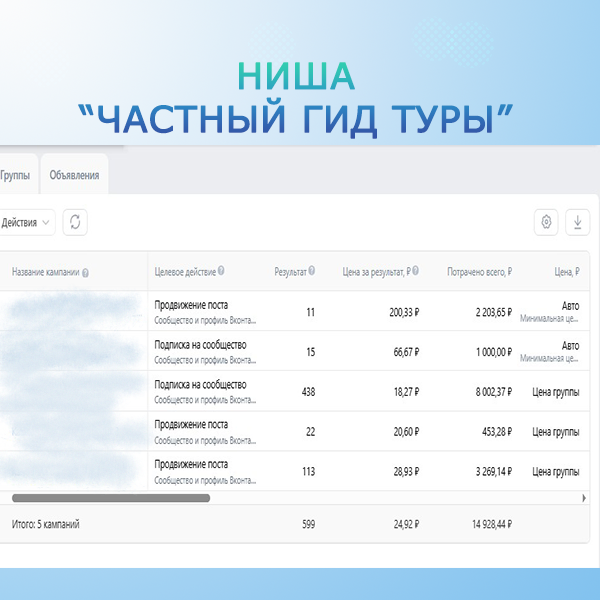
Task: Click the price 28,93 ₽ cell
Action: (406, 471)
